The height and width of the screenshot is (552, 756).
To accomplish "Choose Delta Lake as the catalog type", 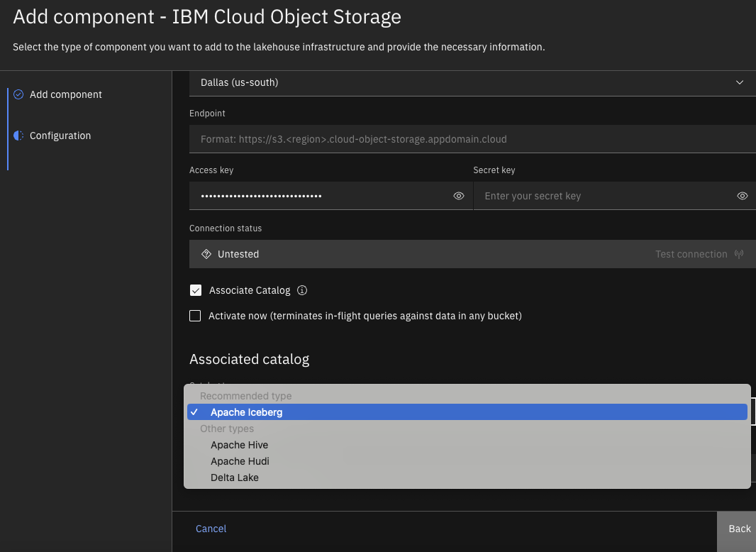I will [x=235, y=478].
